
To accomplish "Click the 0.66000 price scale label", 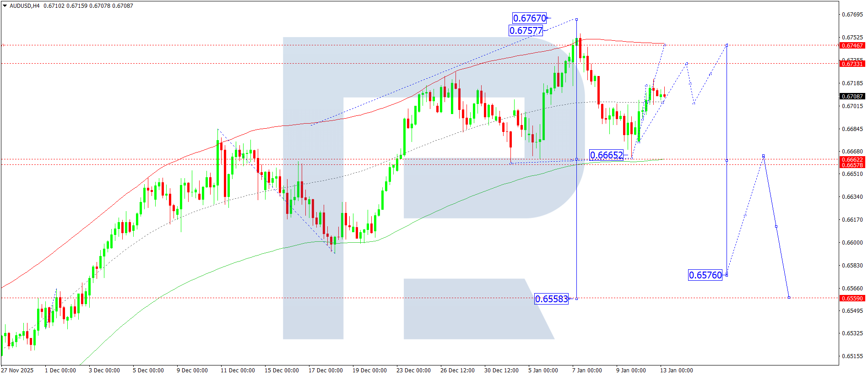I will pyautogui.click(x=852, y=243).
